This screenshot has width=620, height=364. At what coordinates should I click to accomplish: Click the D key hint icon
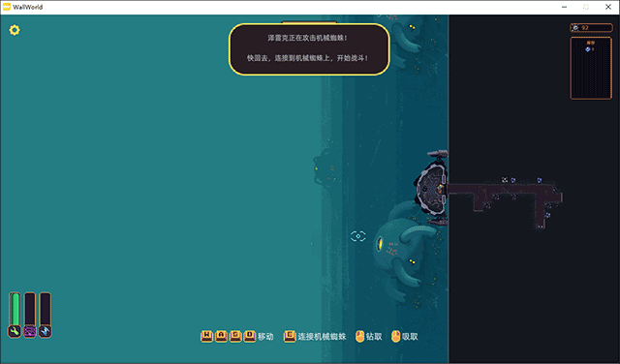point(250,336)
